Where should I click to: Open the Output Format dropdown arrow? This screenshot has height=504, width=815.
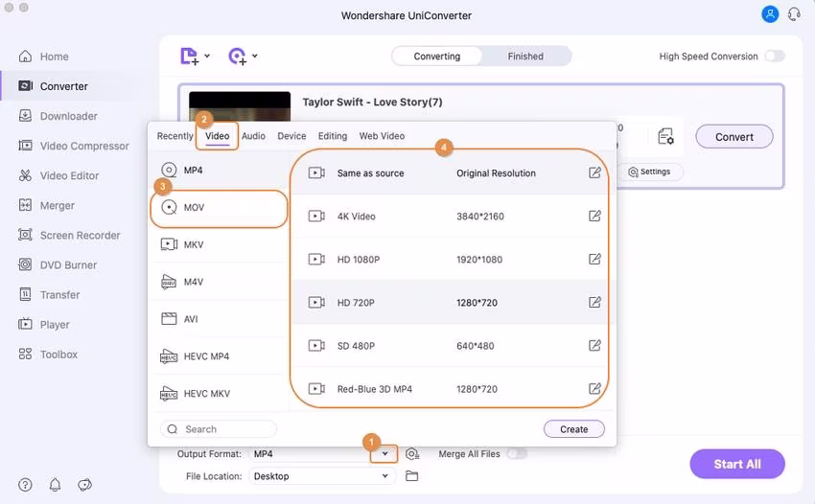click(384, 454)
